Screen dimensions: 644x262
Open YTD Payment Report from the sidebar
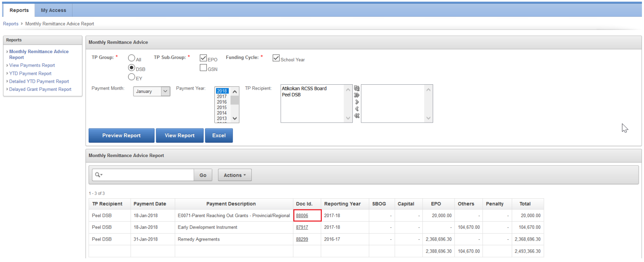(x=30, y=74)
